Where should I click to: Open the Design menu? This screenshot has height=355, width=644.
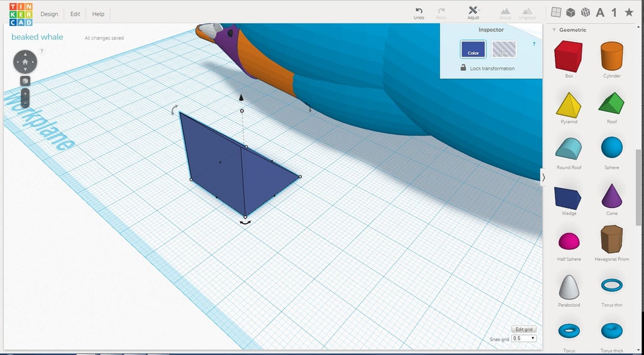[49, 14]
